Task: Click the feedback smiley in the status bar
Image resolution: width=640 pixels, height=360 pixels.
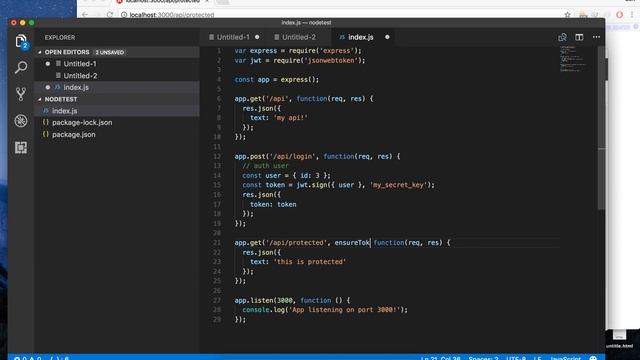Action: click(593, 358)
